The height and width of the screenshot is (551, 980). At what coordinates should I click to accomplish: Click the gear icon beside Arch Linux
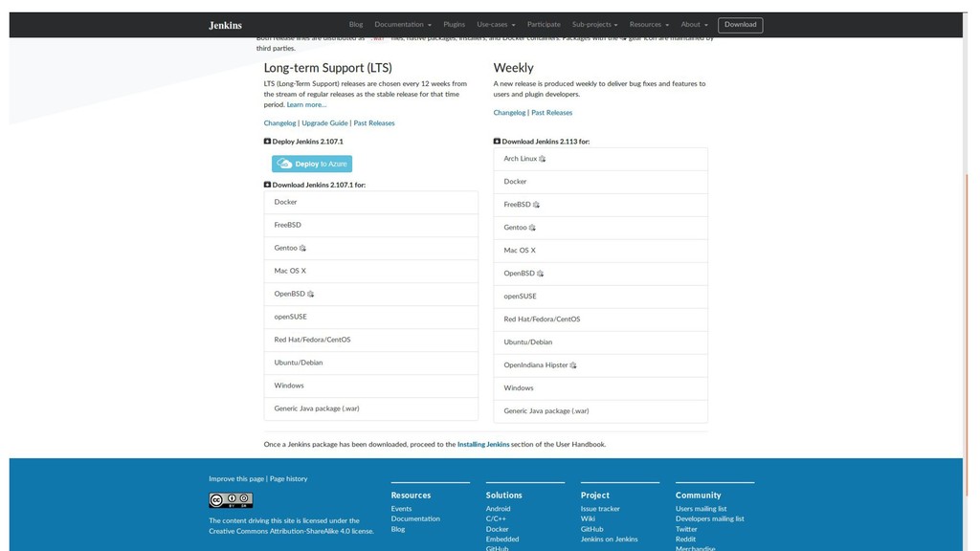point(543,159)
